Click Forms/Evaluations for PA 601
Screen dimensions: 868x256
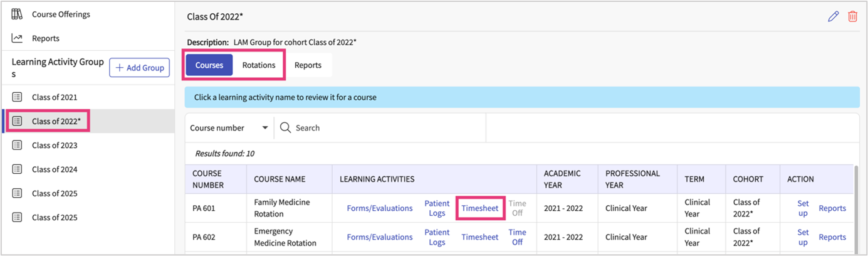[x=380, y=208]
